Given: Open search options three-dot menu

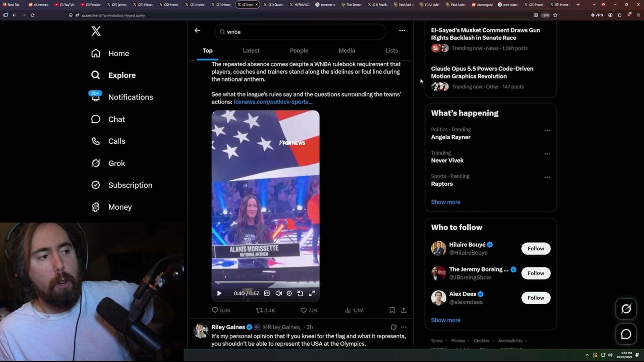Looking at the screenshot, I should (x=402, y=31).
